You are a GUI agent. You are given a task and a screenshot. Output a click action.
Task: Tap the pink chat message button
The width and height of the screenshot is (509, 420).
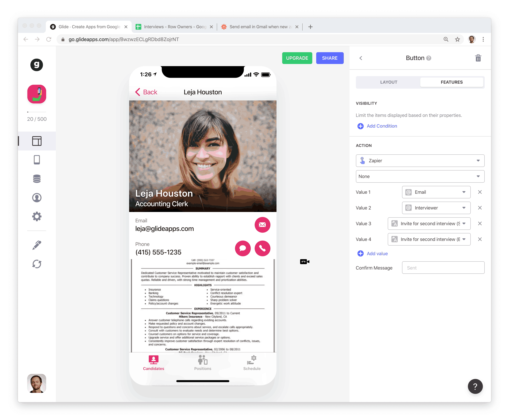pyautogui.click(x=243, y=248)
